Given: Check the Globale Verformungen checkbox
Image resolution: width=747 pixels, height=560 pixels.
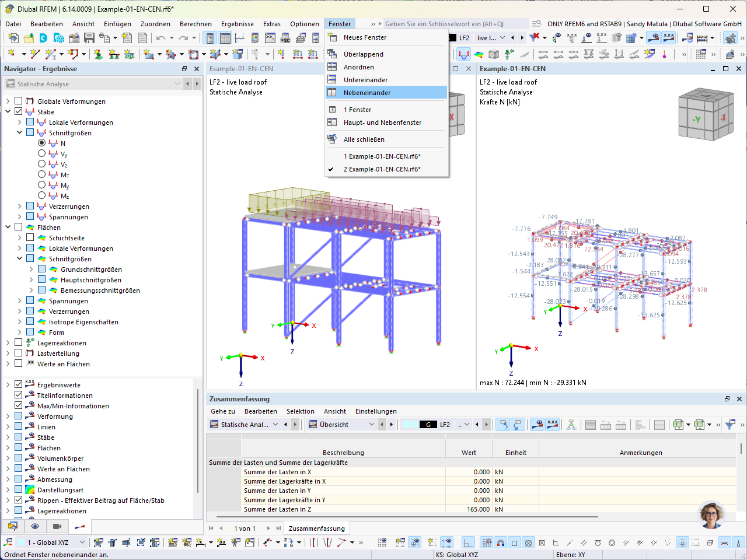Looking at the screenshot, I should click(19, 101).
